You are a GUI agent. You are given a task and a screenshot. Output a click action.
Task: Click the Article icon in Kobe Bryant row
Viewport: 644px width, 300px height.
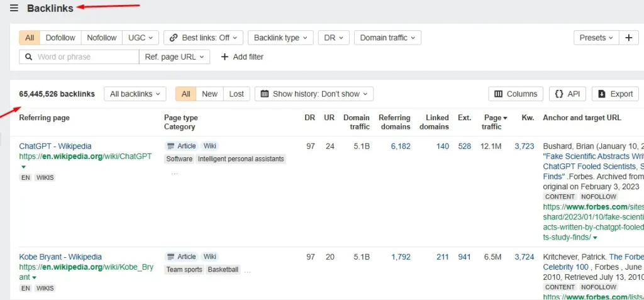coord(171,257)
